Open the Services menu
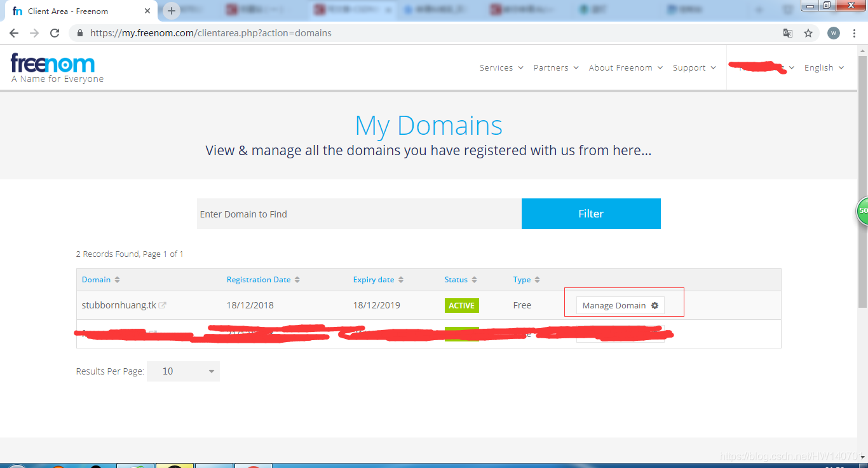The width and height of the screenshot is (868, 468). click(x=501, y=67)
